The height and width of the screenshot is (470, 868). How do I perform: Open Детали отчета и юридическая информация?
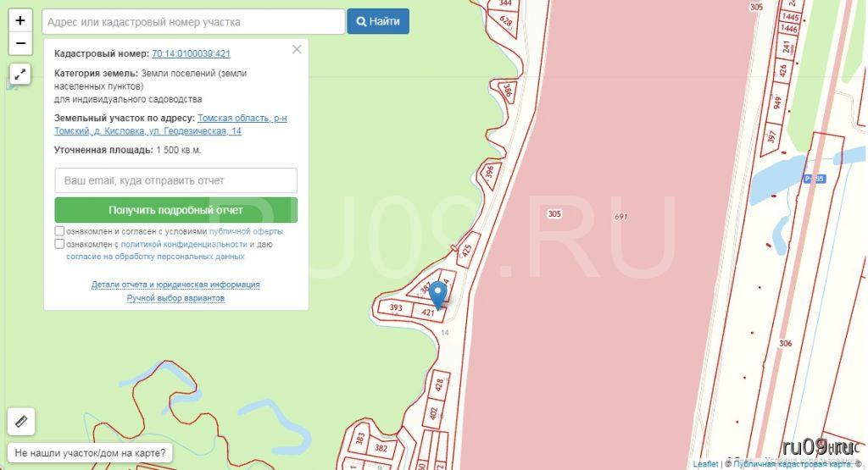coord(175,285)
